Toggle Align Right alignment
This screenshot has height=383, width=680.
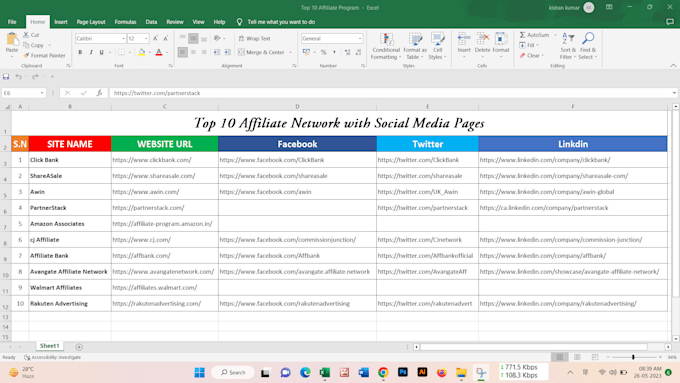point(204,52)
